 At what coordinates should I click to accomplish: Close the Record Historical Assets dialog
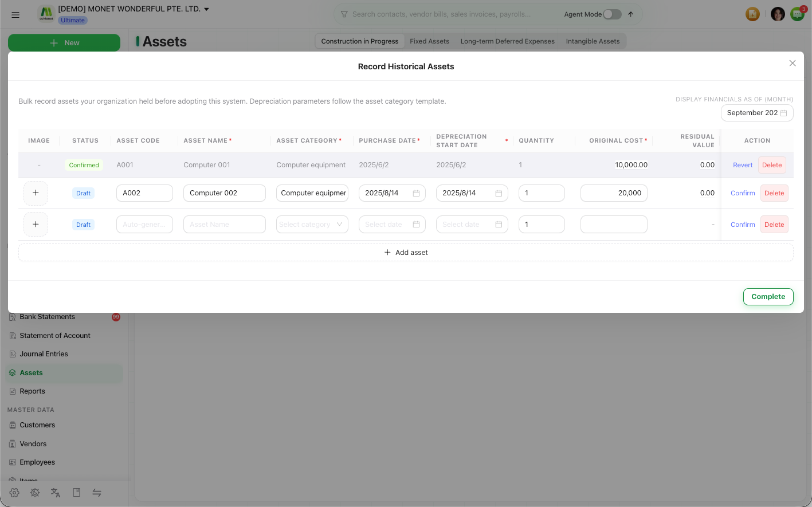(x=793, y=63)
